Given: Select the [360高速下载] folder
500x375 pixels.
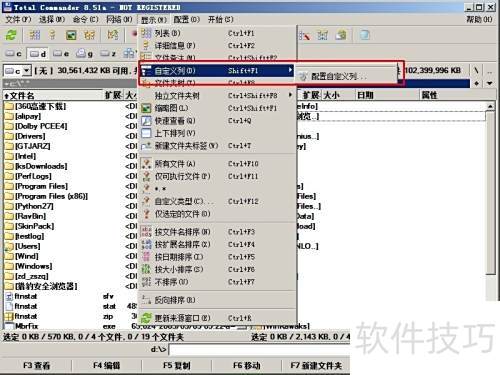Looking at the screenshot, I should tap(36, 106).
